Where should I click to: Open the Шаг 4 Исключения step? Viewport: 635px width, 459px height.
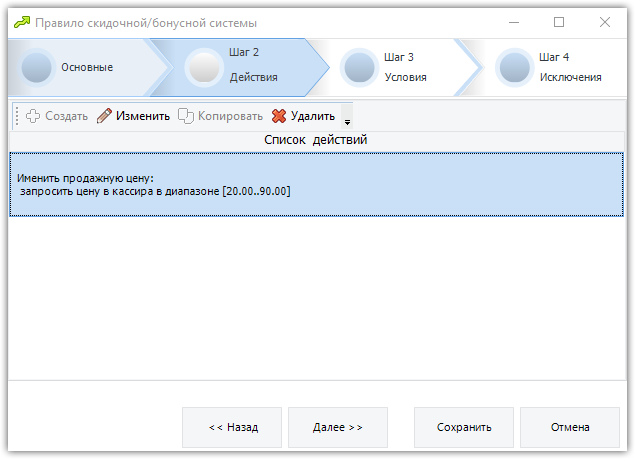[x=553, y=67]
